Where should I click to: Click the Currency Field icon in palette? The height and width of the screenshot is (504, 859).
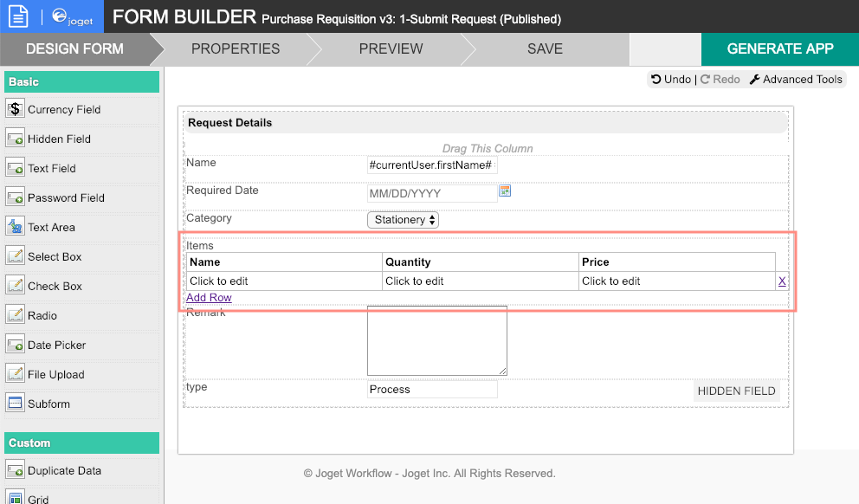point(15,109)
